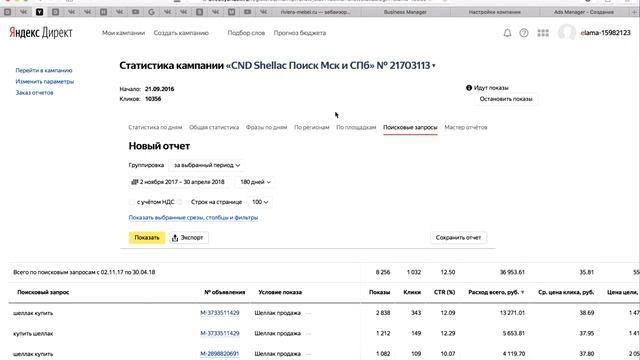Open the elama-15982123 account menu
The image size is (640, 360).
pyautogui.click(x=605, y=33)
